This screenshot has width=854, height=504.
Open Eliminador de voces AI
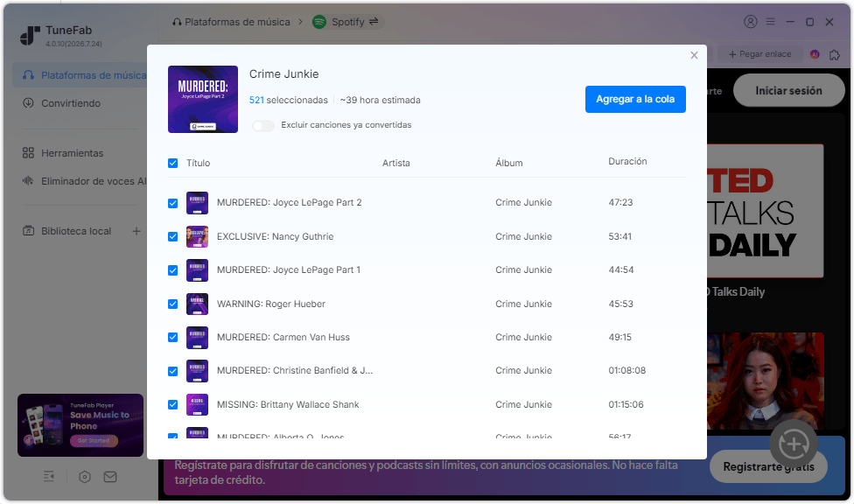click(94, 181)
